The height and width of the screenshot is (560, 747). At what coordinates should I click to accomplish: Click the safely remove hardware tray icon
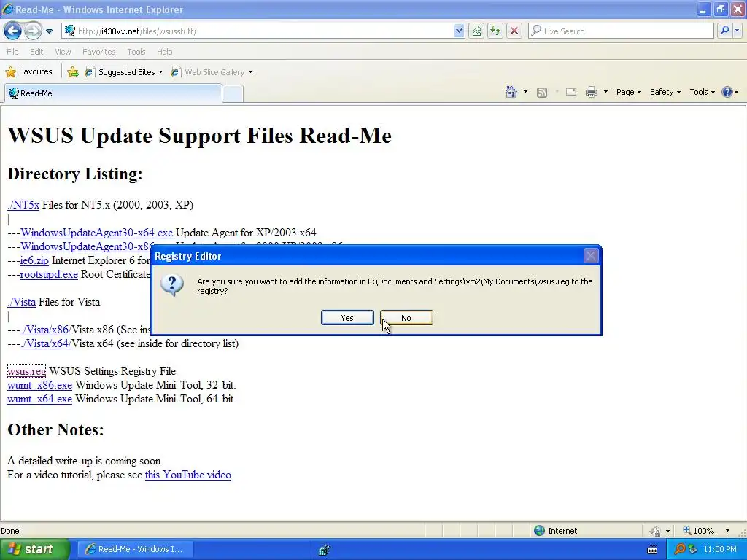[x=693, y=549]
